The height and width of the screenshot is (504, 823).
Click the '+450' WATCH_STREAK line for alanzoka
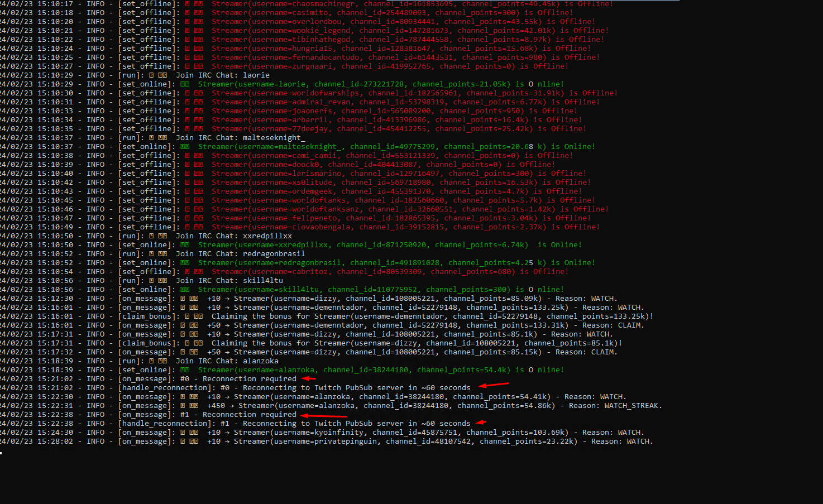(434, 406)
